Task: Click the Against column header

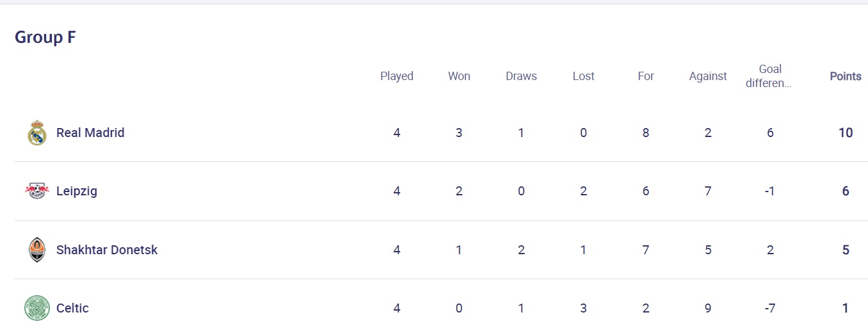Action: [708, 76]
